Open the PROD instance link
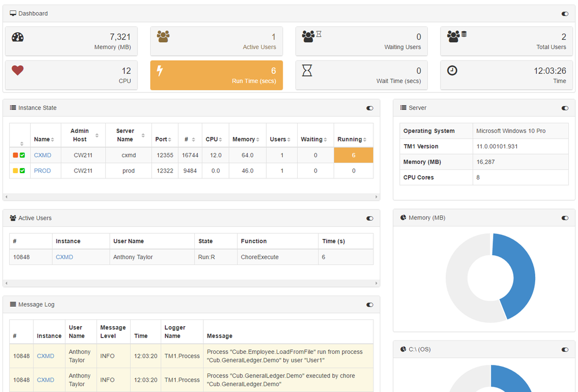 (43, 171)
